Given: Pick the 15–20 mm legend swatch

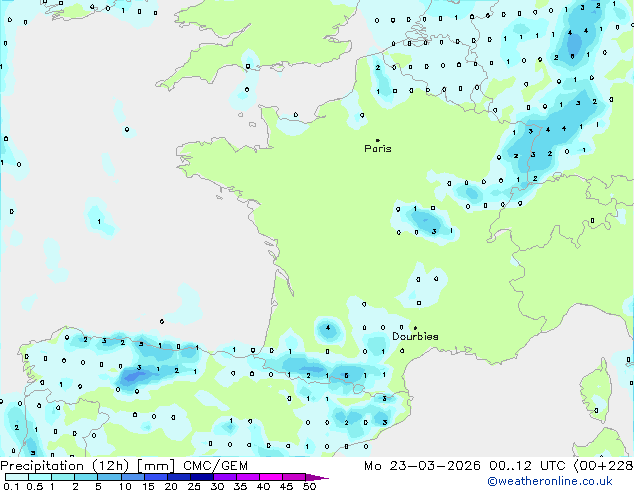Looking at the screenshot, I should tap(155, 477).
